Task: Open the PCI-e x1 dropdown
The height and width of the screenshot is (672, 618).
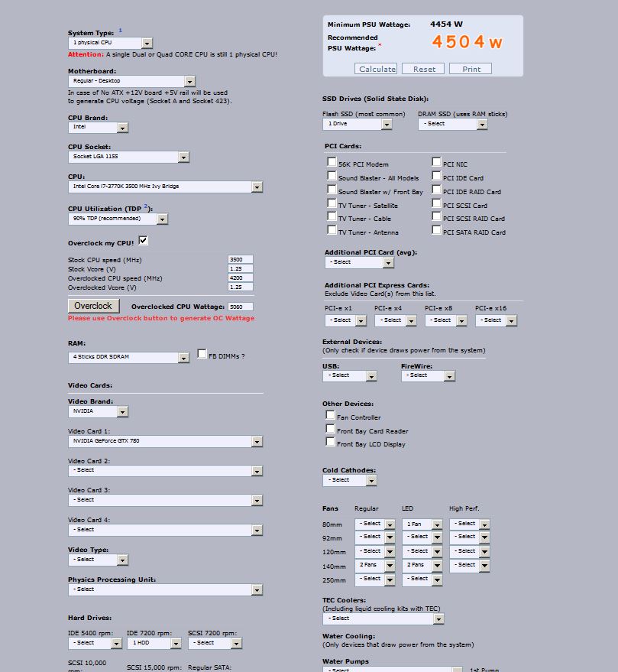Action: [x=345, y=320]
